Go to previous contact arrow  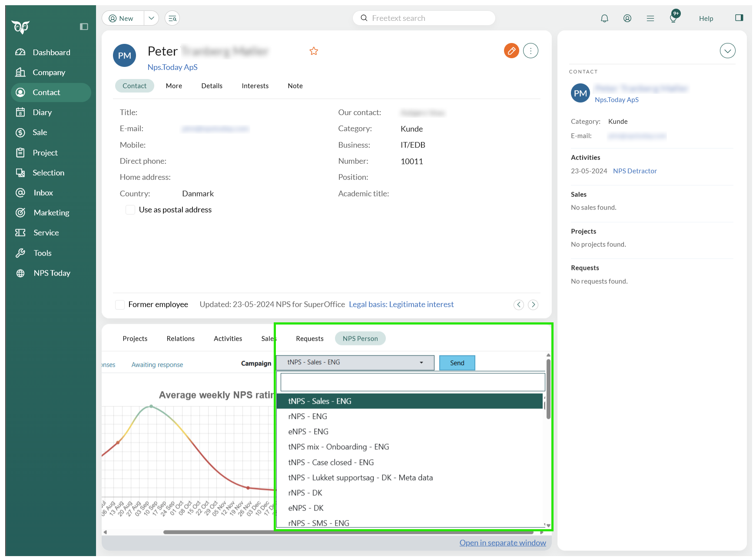(x=519, y=305)
